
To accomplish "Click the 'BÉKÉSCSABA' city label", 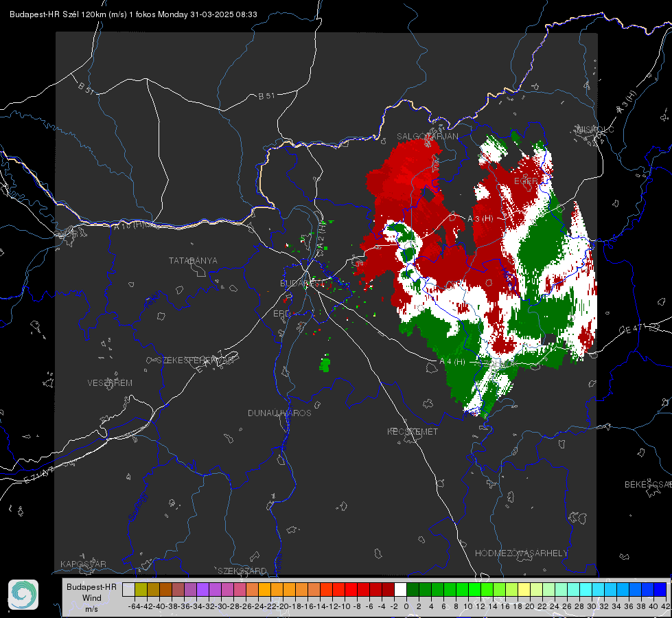I will 648,485.
